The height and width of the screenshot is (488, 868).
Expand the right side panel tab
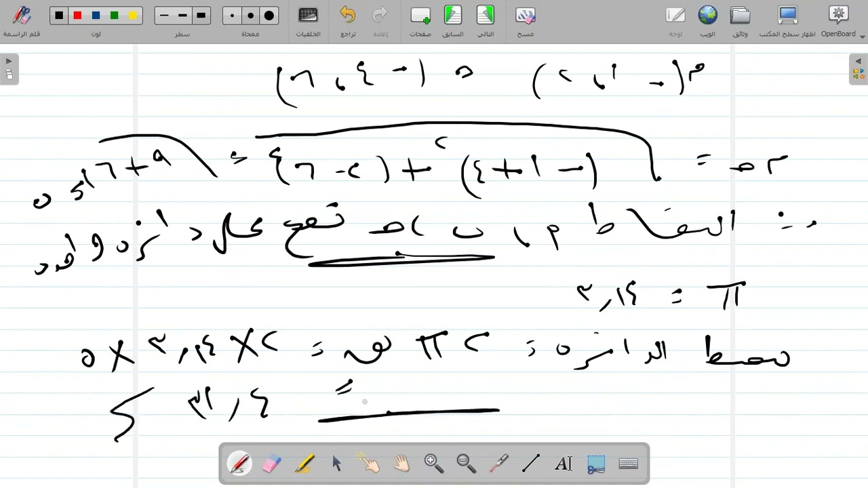pyautogui.click(x=859, y=69)
